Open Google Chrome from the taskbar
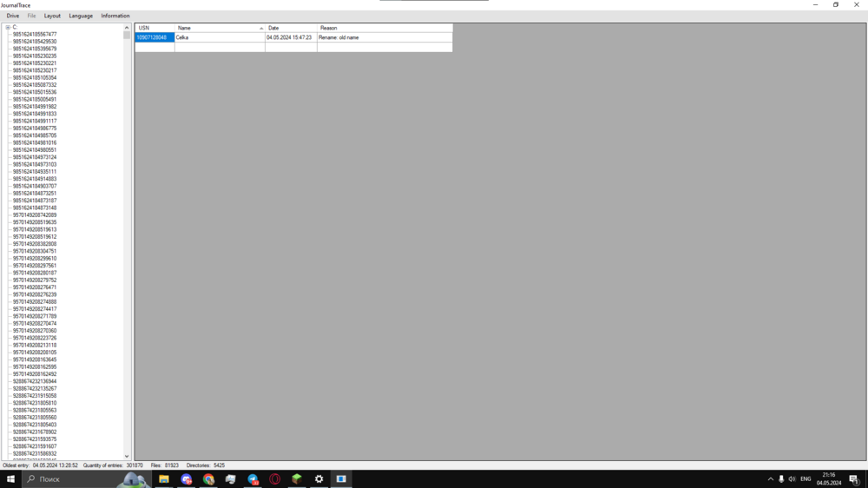This screenshot has width=868, height=488. click(x=208, y=479)
